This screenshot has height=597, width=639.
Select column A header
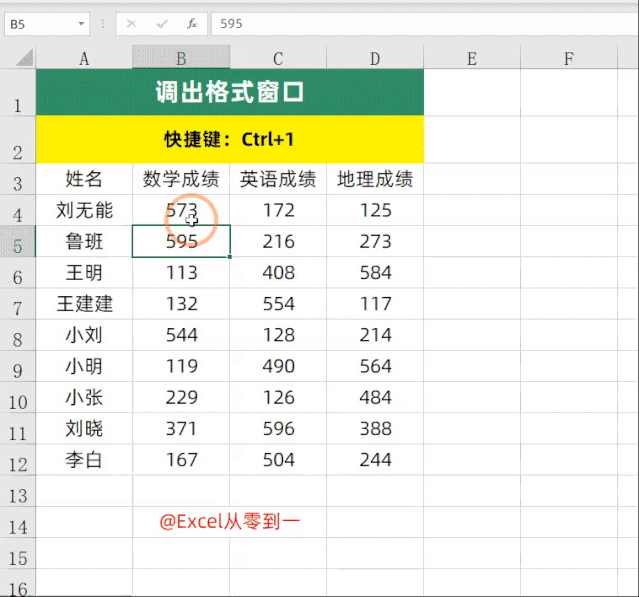84,59
